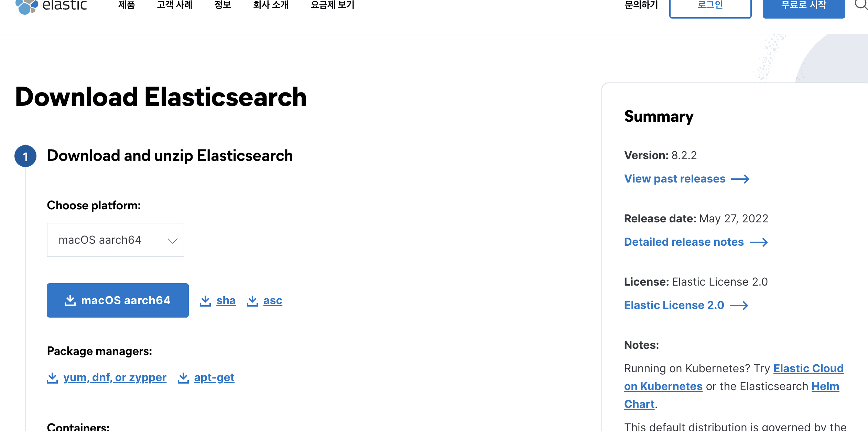Click arrow next to Elastic License 2.0

739,306
